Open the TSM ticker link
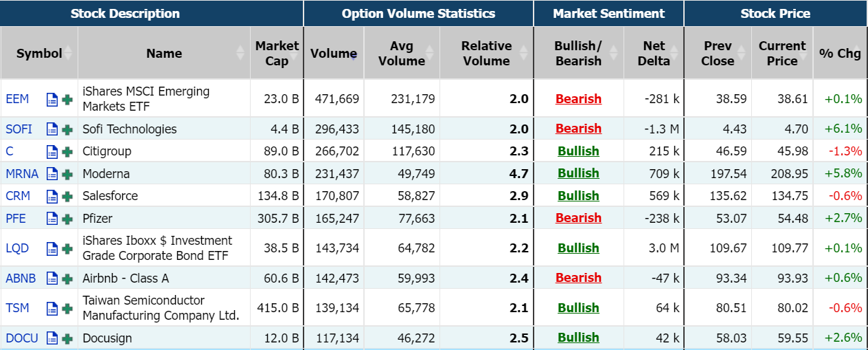The height and width of the screenshot is (350, 868). coord(18,308)
